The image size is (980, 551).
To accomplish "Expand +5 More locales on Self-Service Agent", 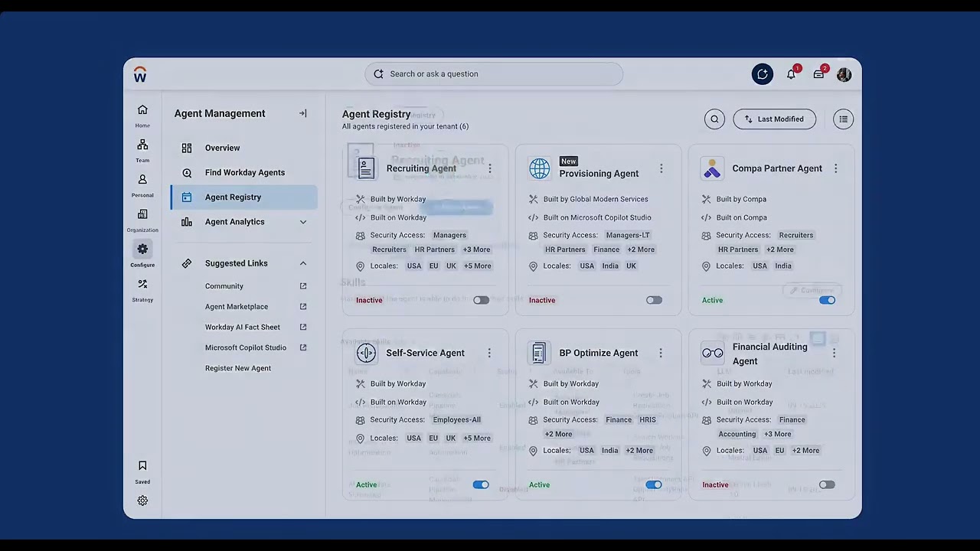I will coord(477,439).
